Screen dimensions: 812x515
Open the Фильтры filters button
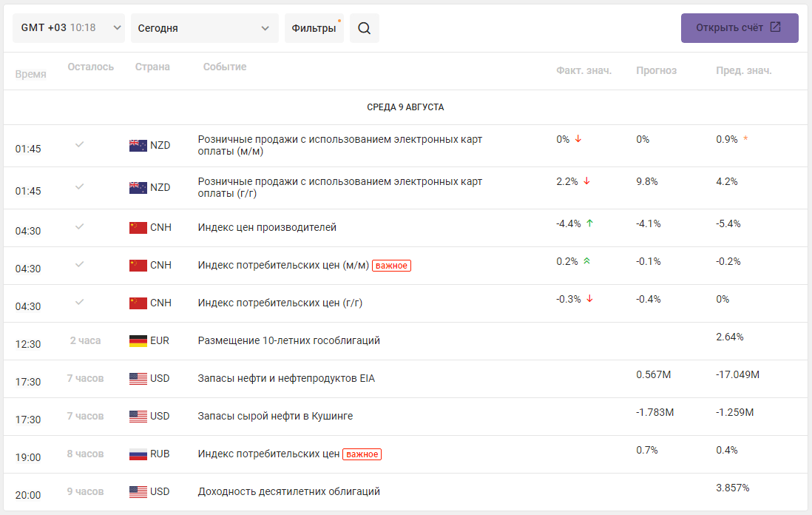314,28
